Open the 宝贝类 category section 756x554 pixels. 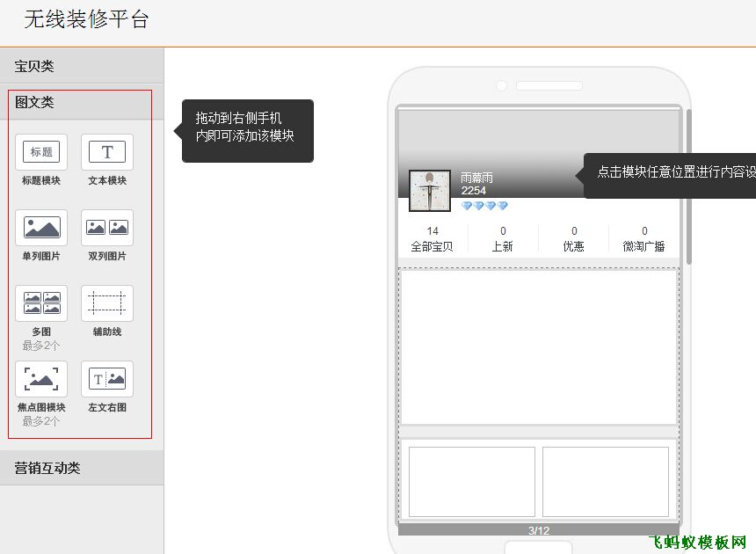coord(33,65)
